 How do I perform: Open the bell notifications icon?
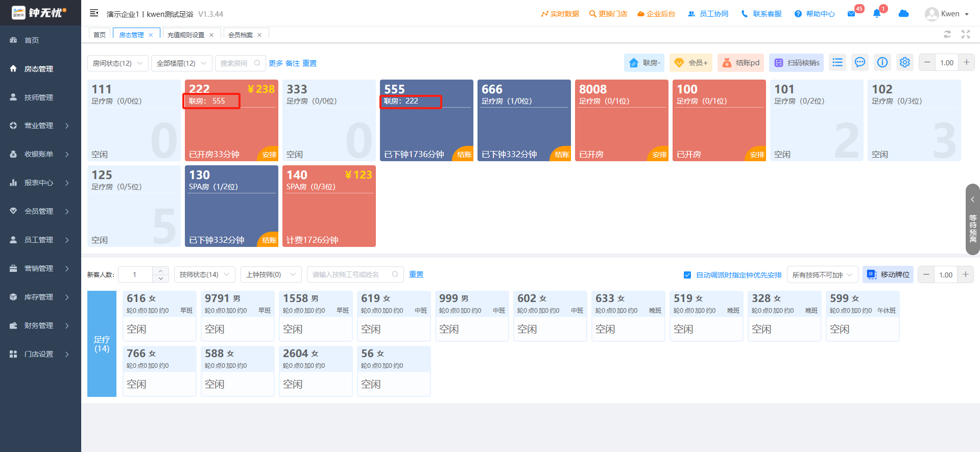tap(877, 14)
